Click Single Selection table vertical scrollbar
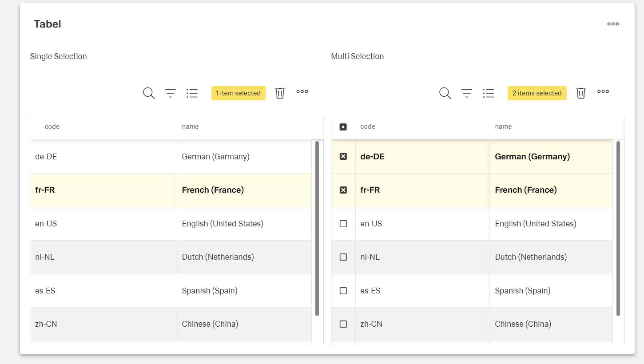 pos(317,228)
